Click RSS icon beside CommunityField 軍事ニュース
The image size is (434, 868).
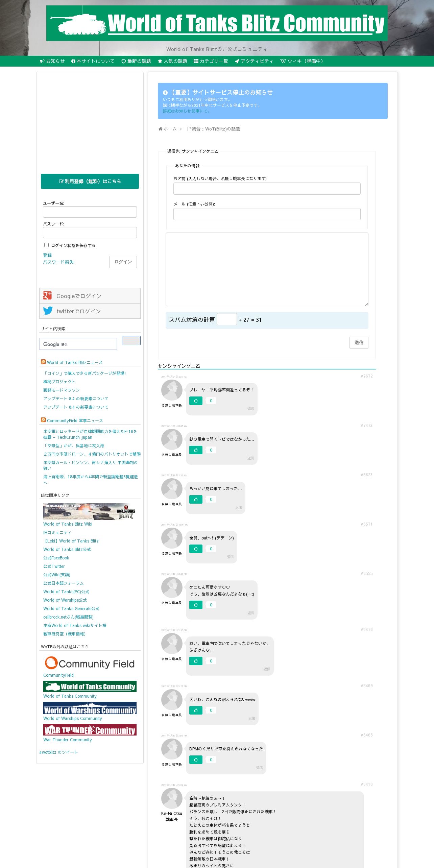pyautogui.click(x=43, y=420)
